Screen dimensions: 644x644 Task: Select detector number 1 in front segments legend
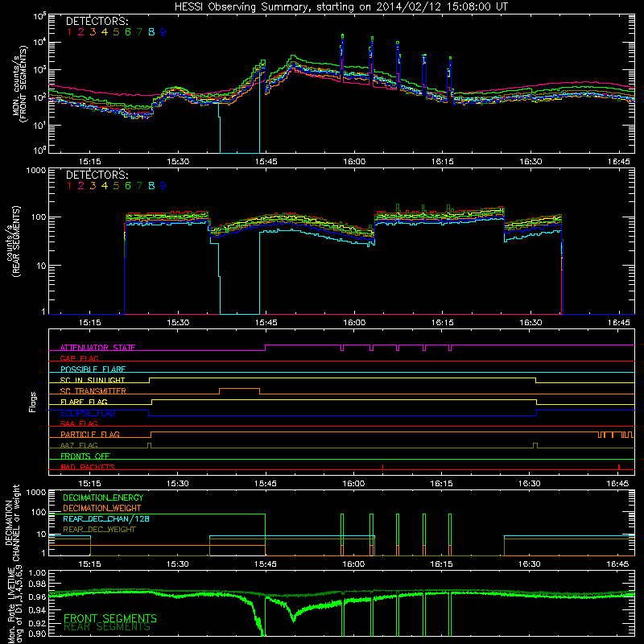click(69, 32)
